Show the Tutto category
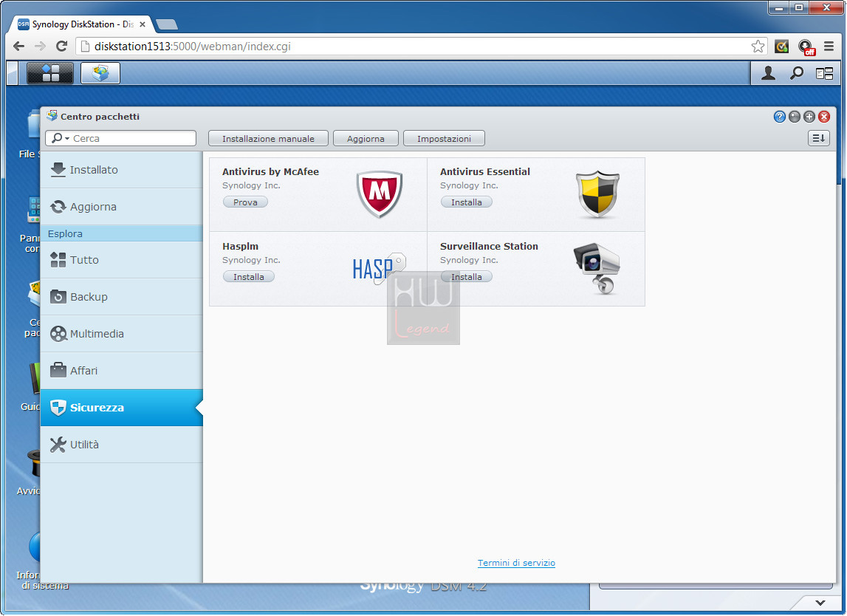Image resolution: width=847 pixels, height=616 pixels. click(x=122, y=260)
